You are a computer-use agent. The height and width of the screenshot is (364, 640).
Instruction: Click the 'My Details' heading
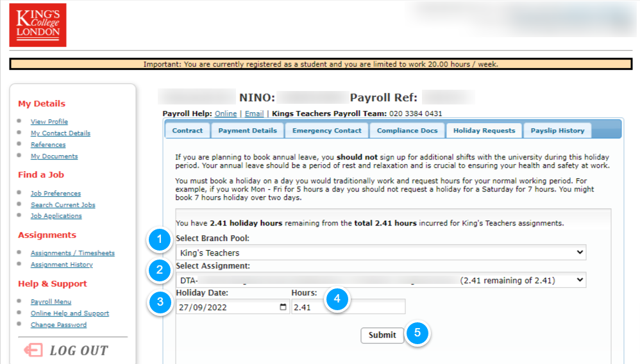(x=42, y=104)
